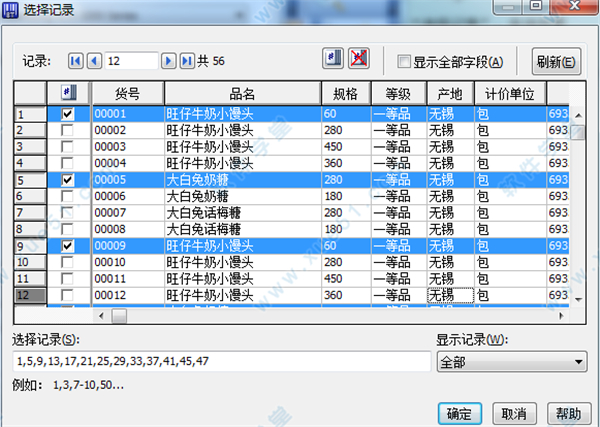Viewport: 600px width, 427px height.
Task: Click the select all records icon
Action: (333, 59)
